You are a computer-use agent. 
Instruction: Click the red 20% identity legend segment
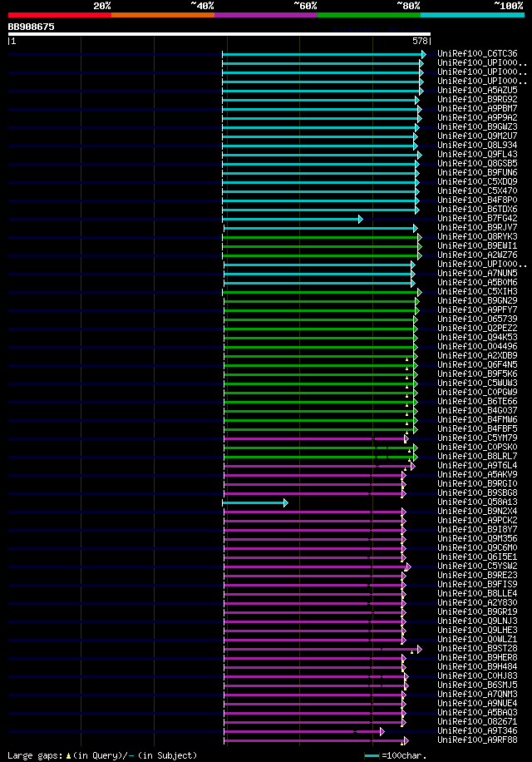tap(60, 15)
